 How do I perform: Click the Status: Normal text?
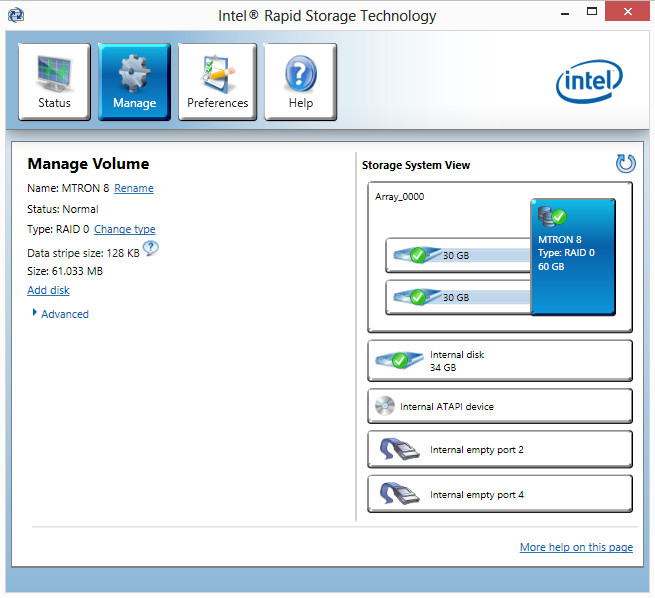(x=63, y=209)
